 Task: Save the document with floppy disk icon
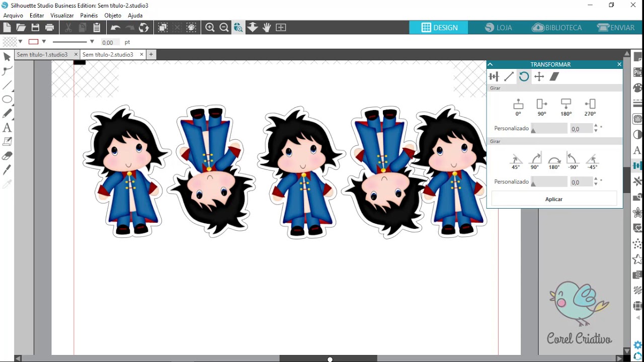35,28
